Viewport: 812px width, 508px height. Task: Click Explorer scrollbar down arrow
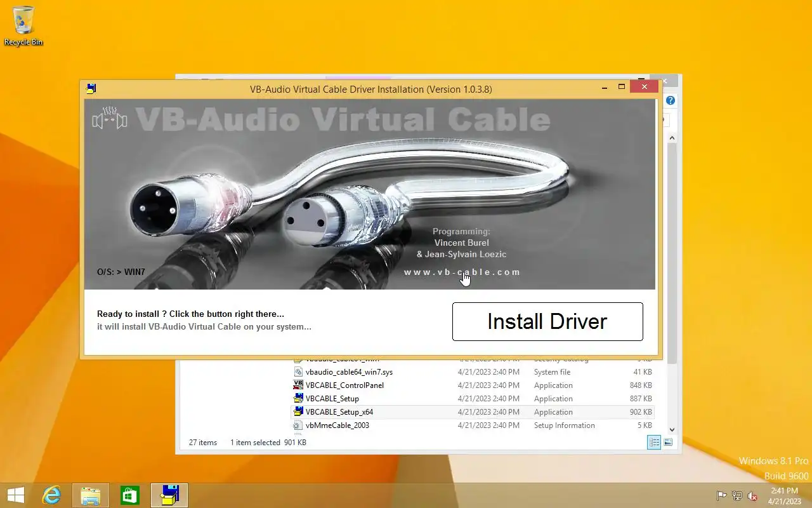click(672, 430)
